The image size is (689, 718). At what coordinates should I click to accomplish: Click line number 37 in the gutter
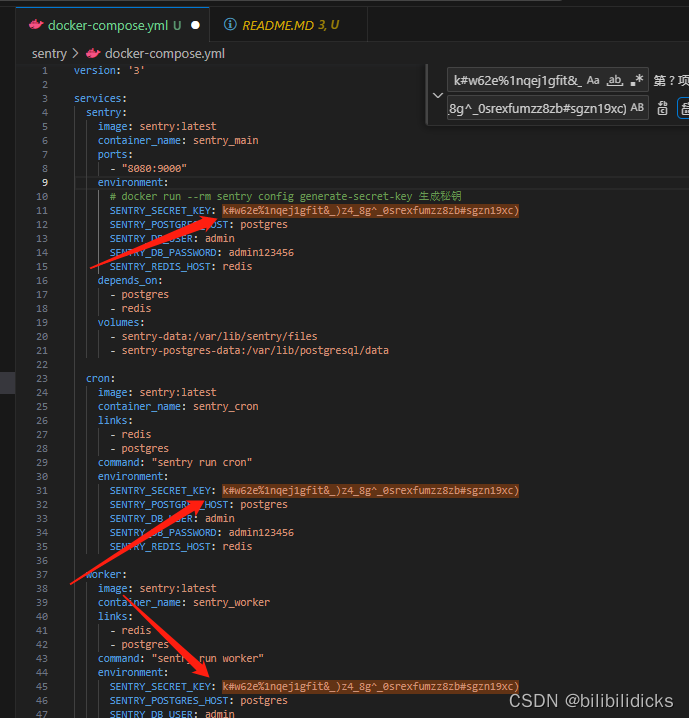click(42, 574)
